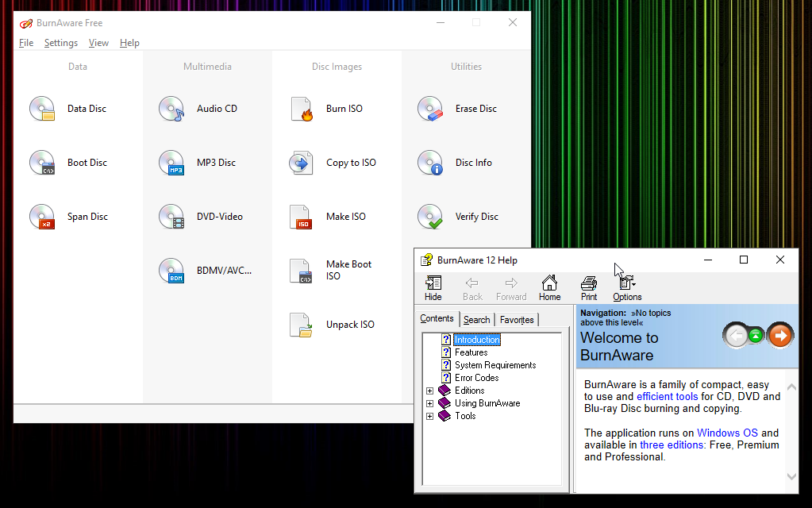Image resolution: width=812 pixels, height=508 pixels.
Task: Launch the Unpack ISO tool
Action: 332,325
